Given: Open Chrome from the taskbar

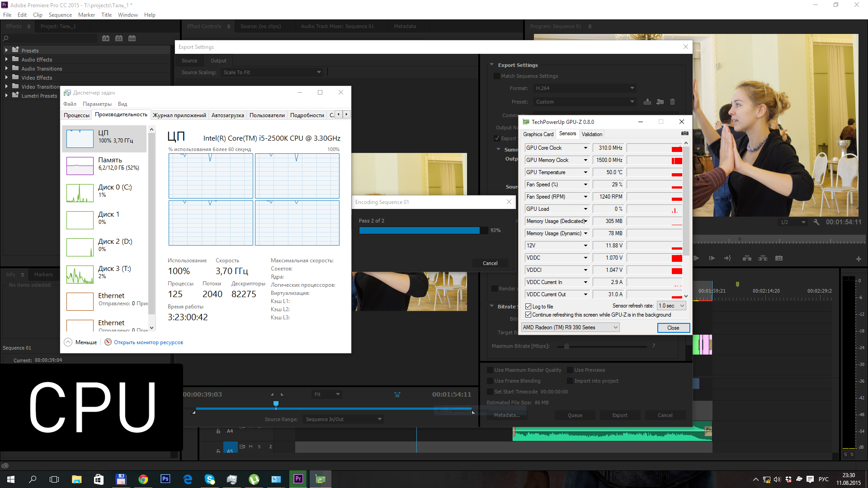Looking at the screenshot, I should [143, 479].
